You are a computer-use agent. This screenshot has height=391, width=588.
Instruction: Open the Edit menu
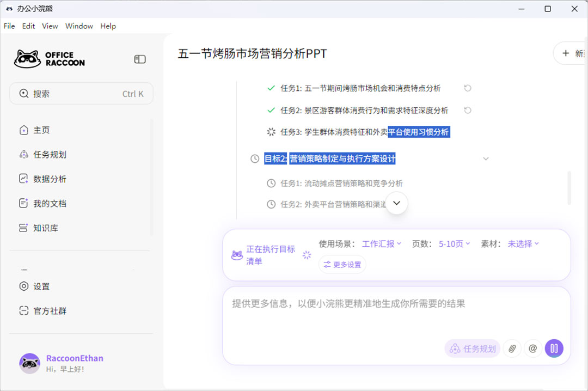click(x=28, y=26)
